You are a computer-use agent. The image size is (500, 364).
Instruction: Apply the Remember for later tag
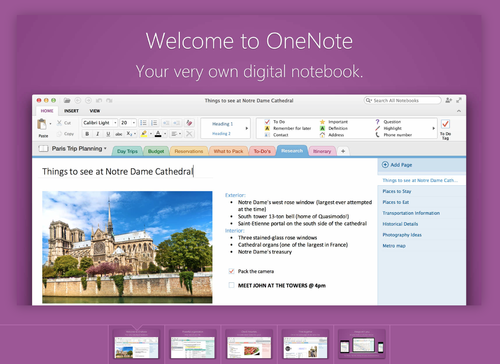click(x=288, y=128)
